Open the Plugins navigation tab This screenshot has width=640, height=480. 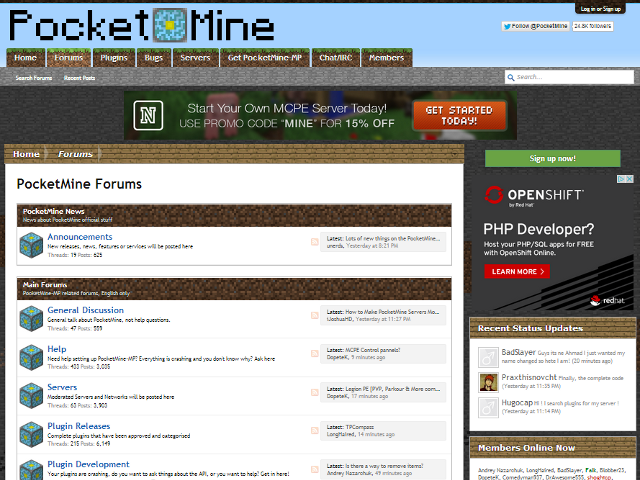[x=113, y=58]
